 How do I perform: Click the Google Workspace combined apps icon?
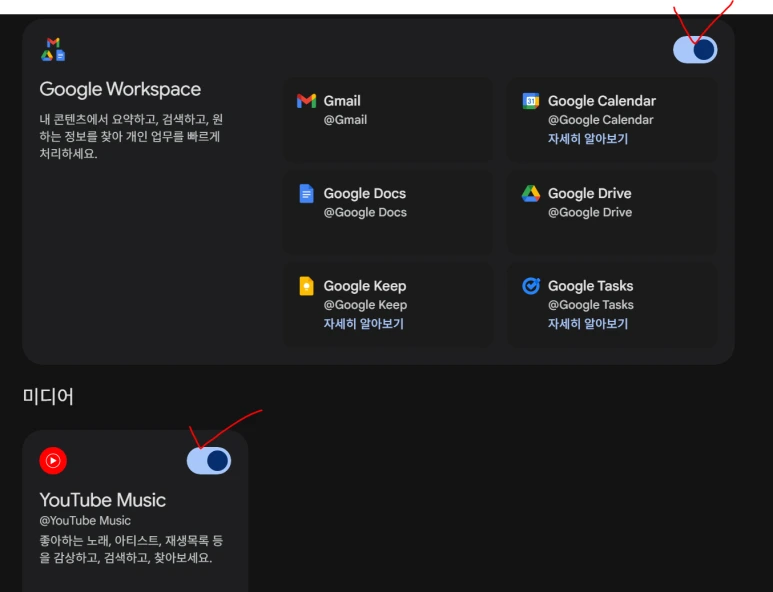[53, 49]
